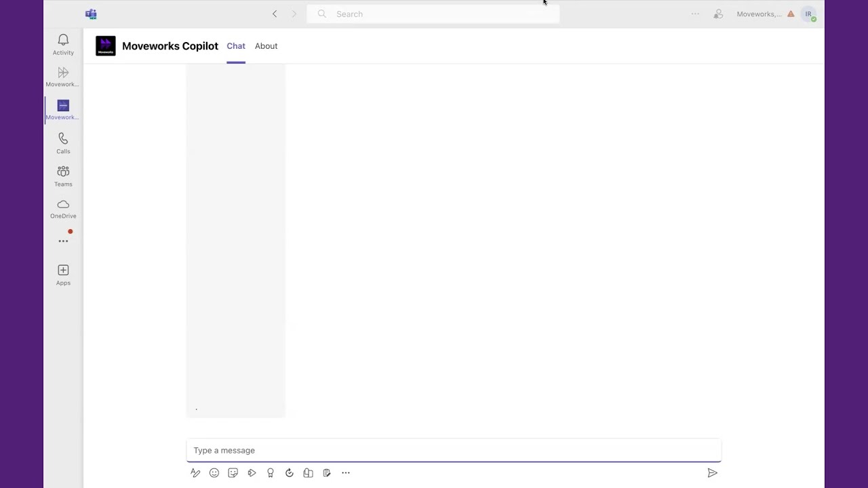The image size is (868, 488).
Task: Open the Activity bell in sidebar
Action: (63, 45)
